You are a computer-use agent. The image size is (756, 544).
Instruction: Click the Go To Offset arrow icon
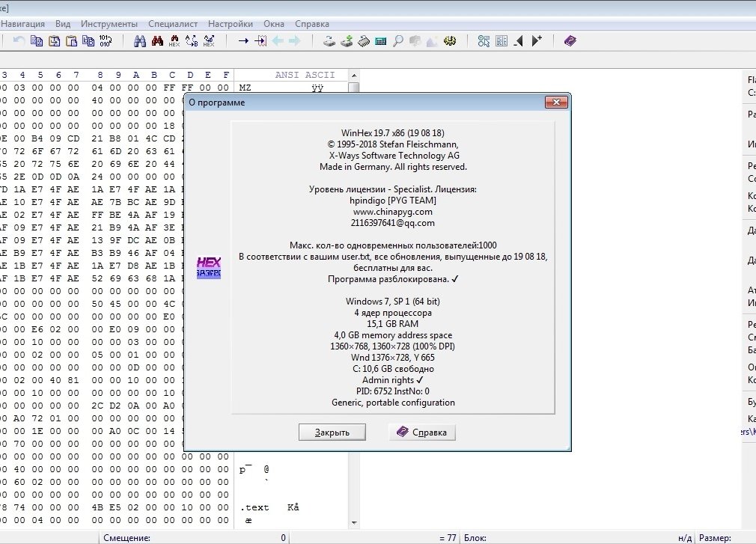point(243,41)
